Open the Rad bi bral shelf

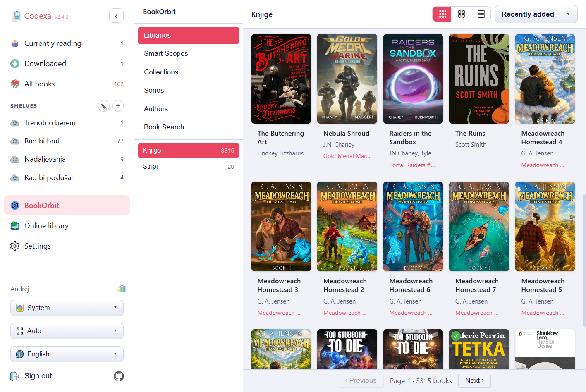point(67,141)
